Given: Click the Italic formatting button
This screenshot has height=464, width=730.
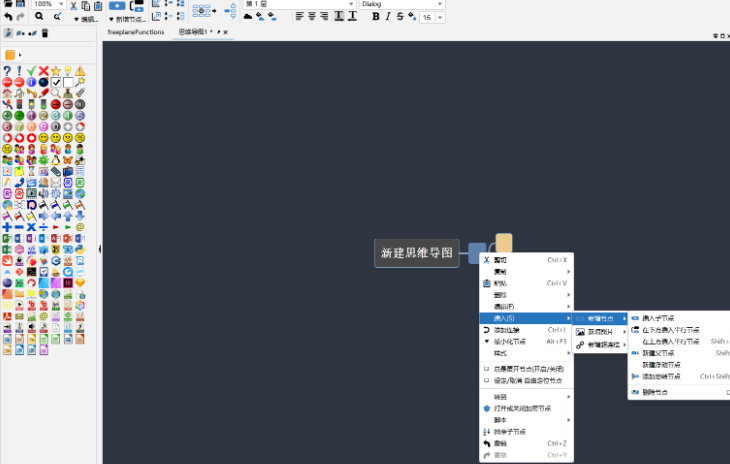Looking at the screenshot, I should coord(388,17).
